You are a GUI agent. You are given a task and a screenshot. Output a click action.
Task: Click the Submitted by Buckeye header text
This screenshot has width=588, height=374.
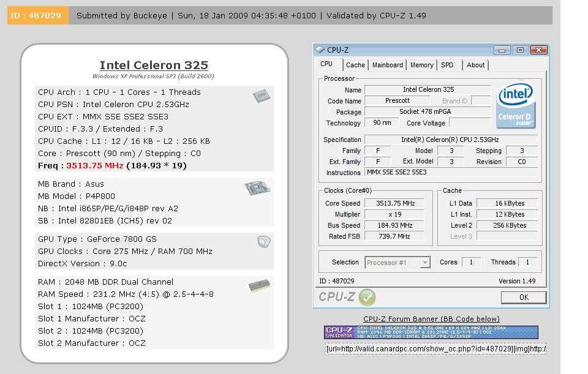point(122,16)
